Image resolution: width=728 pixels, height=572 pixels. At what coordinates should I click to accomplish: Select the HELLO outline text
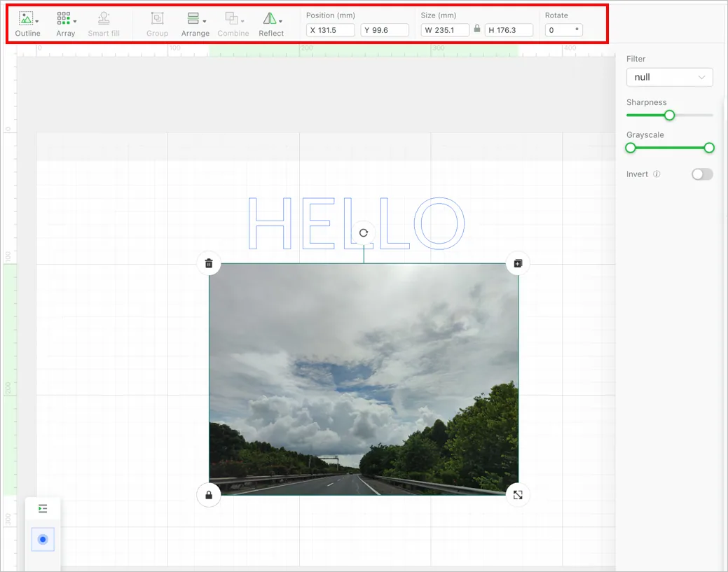pos(357,223)
